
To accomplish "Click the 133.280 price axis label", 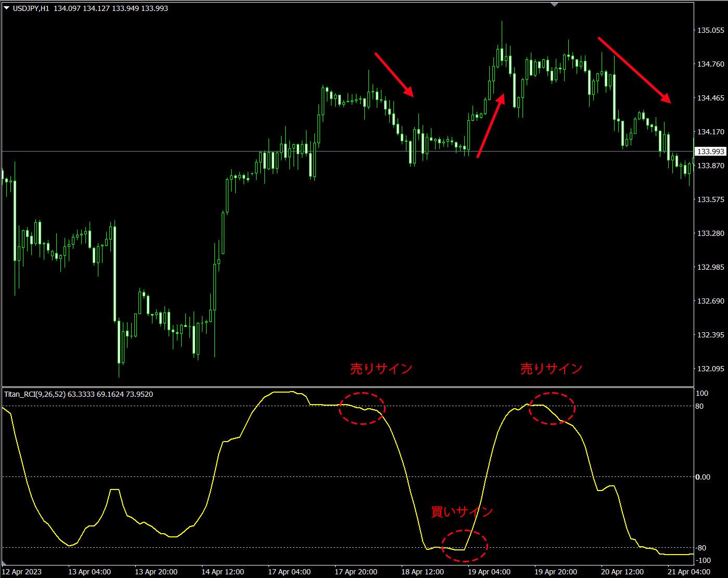I will click(x=710, y=233).
